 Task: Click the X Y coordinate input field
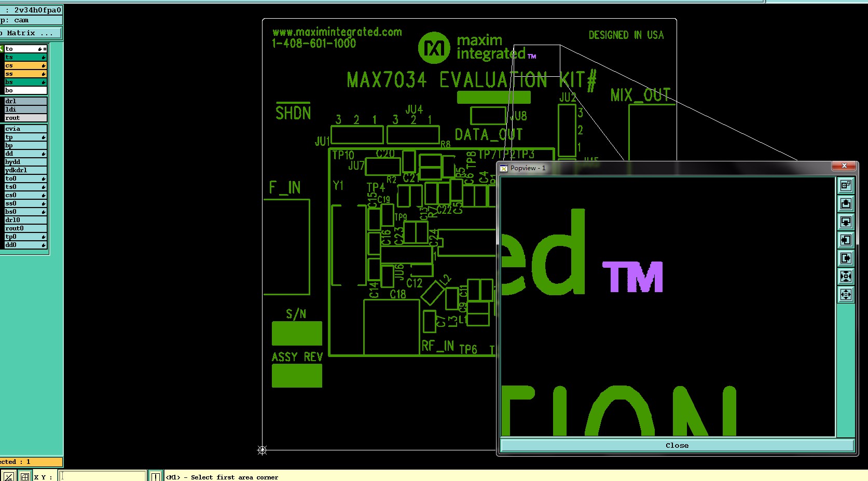pyautogui.click(x=103, y=476)
